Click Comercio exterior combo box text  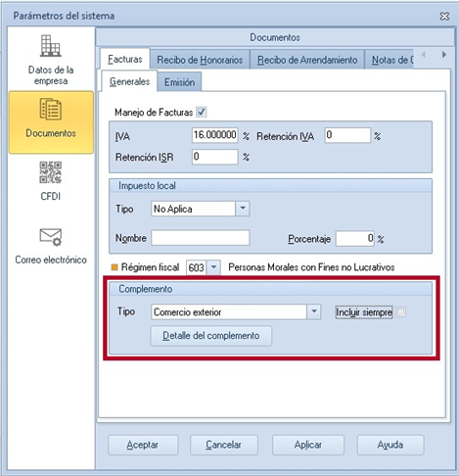tap(188, 312)
